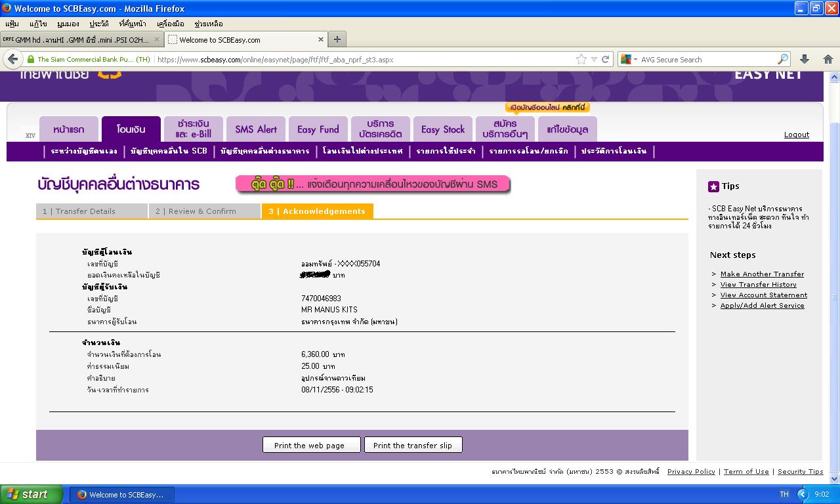Click the TH language indicator in the taskbar
This screenshot has height=504, width=840.
click(x=784, y=494)
